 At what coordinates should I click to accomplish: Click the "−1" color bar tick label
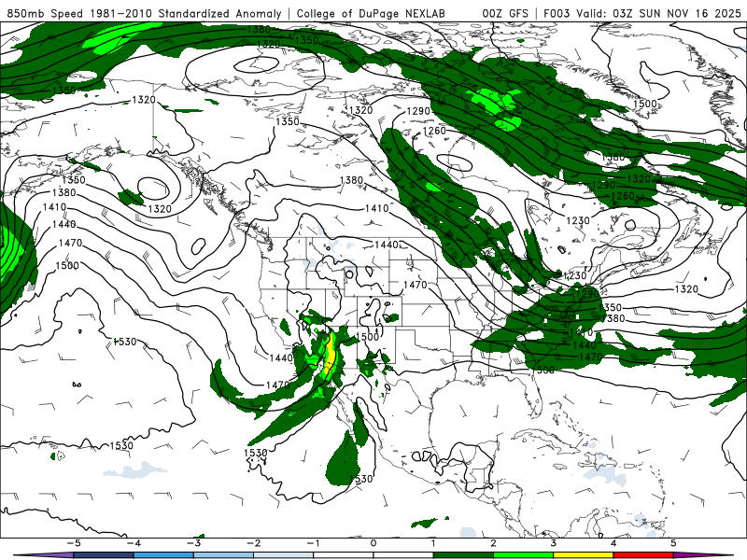[313, 543]
